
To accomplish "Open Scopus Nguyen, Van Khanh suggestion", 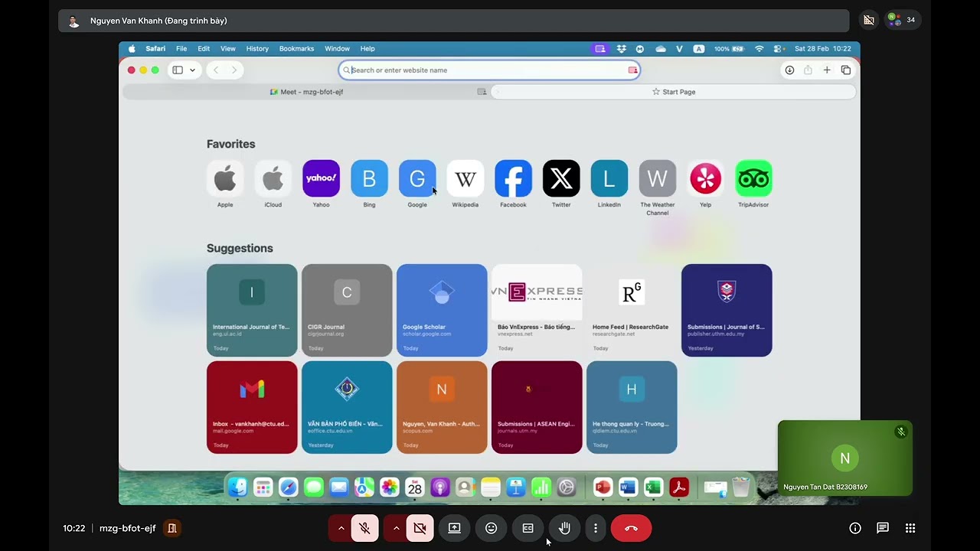I will 442,407.
